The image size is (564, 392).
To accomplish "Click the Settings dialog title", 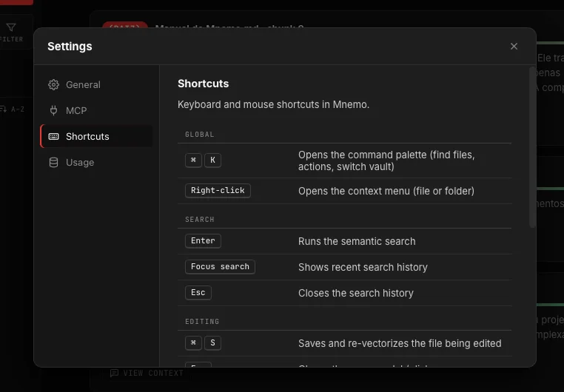I will (70, 47).
